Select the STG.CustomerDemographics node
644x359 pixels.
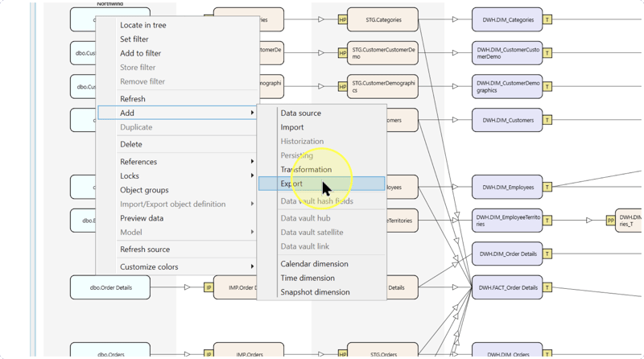tap(383, 87)
